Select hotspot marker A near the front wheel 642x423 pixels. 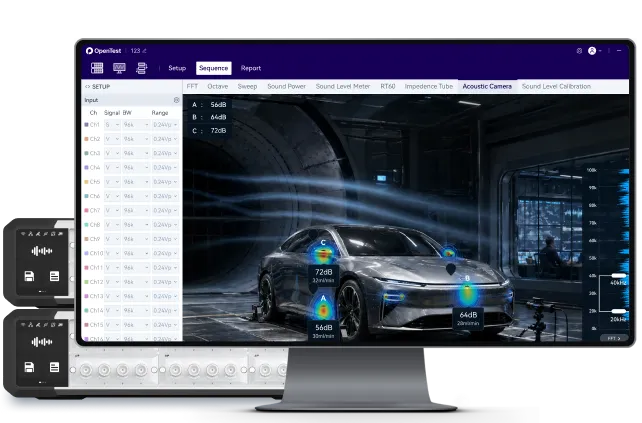coord(323,308)
